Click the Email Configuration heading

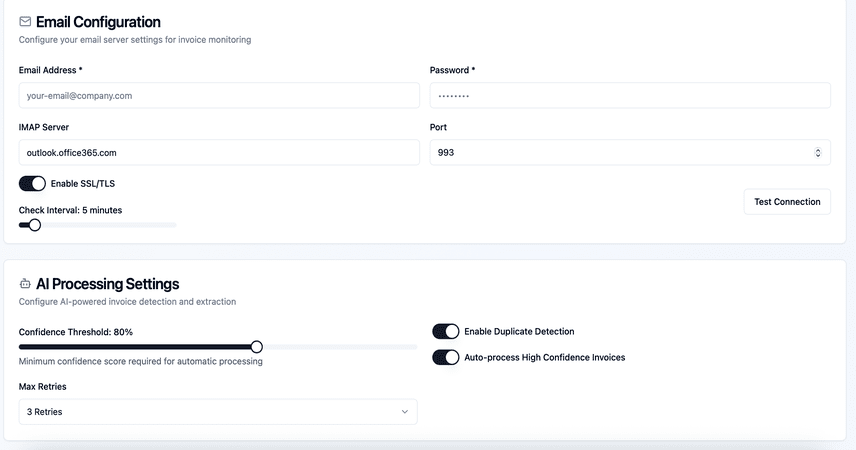98,22
